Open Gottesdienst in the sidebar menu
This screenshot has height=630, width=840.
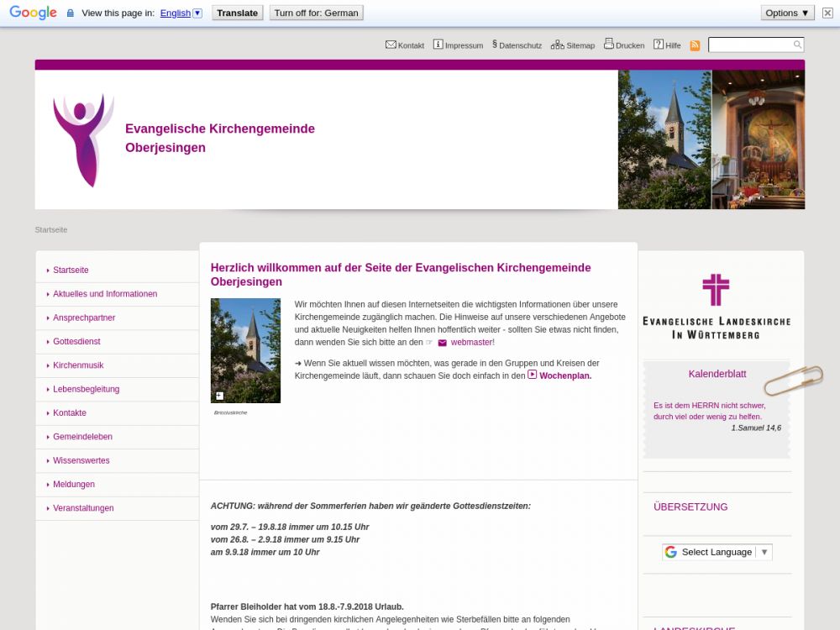pyautogui.click(x=76, y=342)
